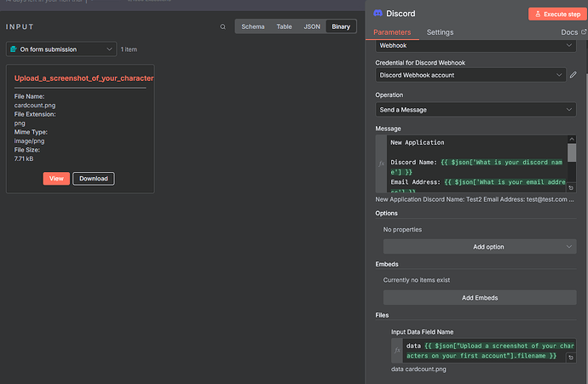Click the 7.71 kB file size value
The height and width of the screenshot is (384, 588).
(x=24, y=159)
